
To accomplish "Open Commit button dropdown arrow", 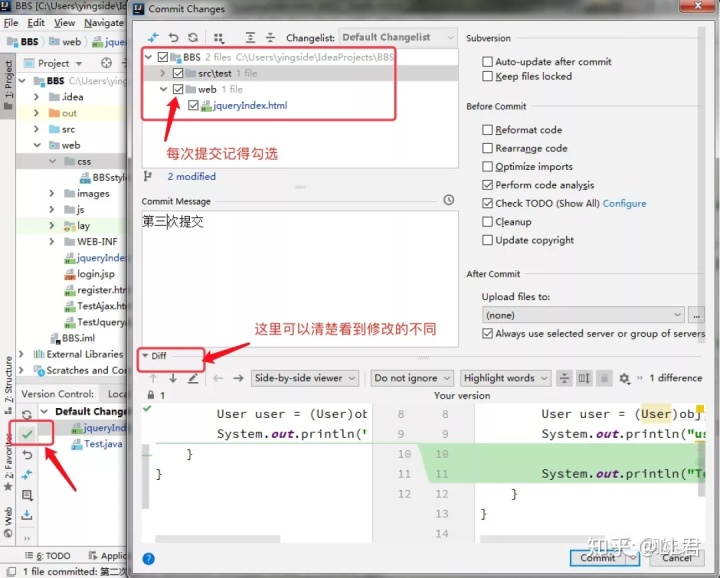I will coord(633,558).
